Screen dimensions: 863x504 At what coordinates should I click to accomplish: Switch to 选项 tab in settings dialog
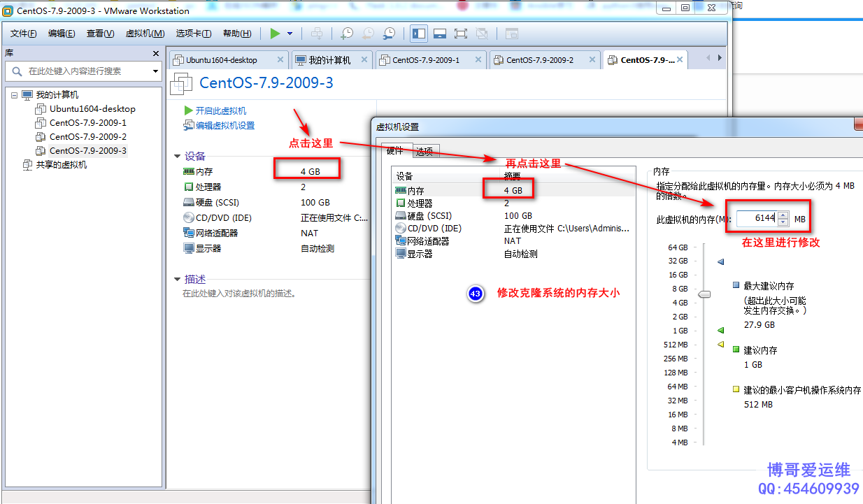click(x=425, y=151)
